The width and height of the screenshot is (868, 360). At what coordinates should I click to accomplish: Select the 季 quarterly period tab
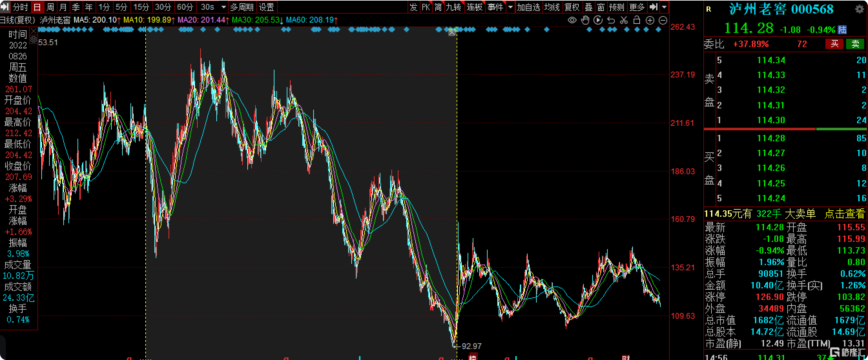[x=76, y=7]
